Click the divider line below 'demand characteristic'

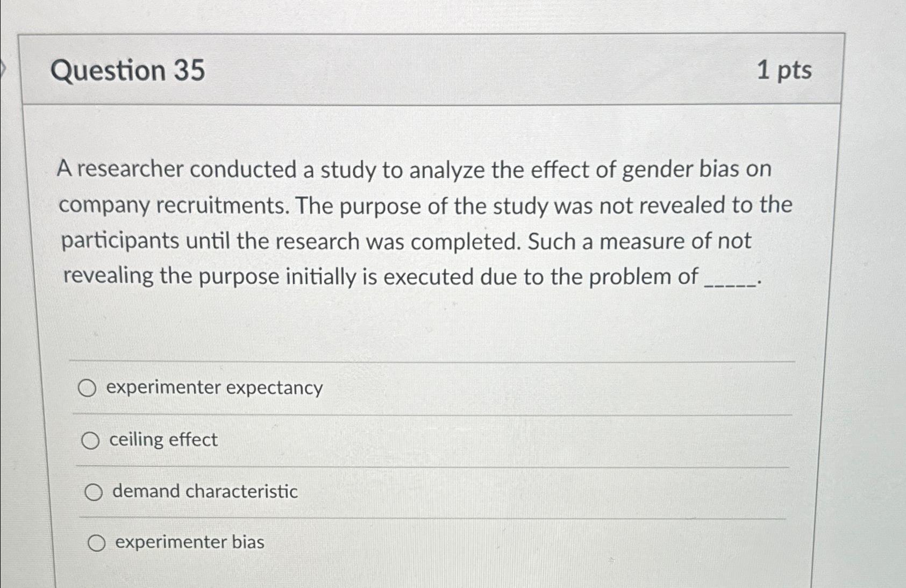[x=430, y=517]
